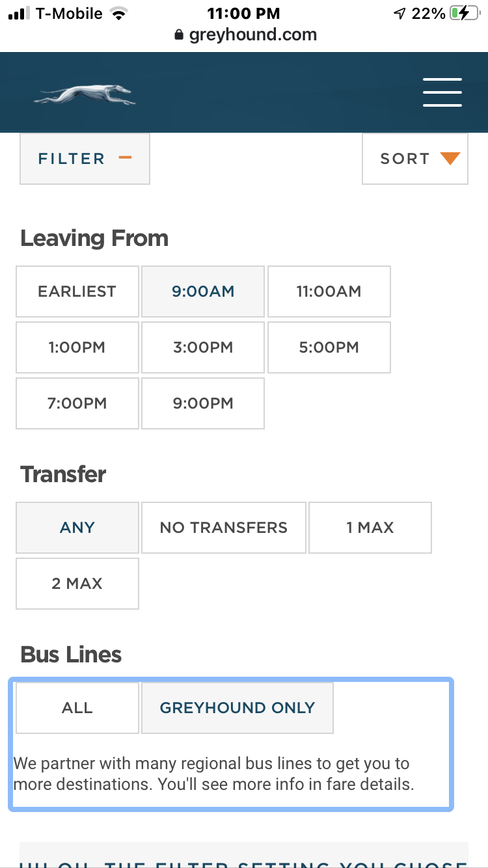Viewport: 488px width, 868px height.
Task: Collapse the Filter panel
Action: (x=85, y=159)
